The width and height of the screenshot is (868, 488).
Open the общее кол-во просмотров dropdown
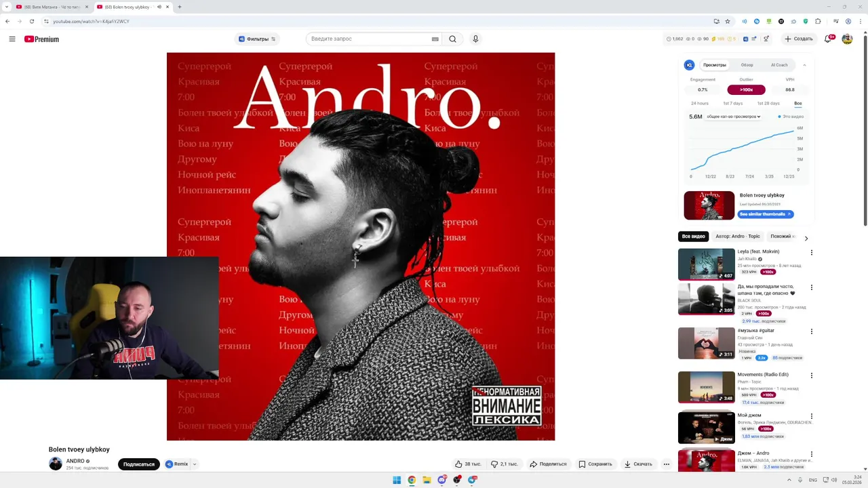point(733,117)
